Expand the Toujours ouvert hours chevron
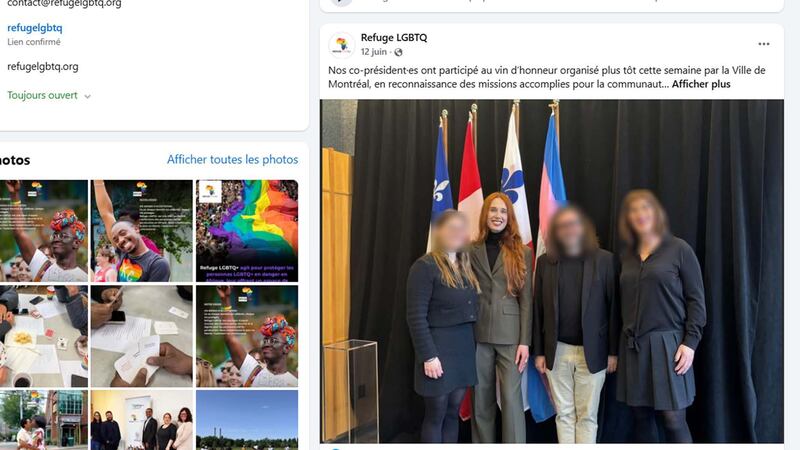 87,96
